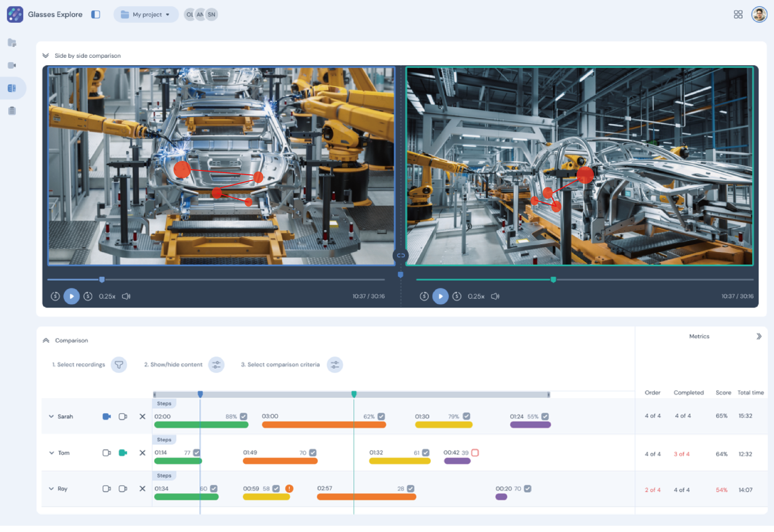Open the side-by-side comparison sidebar icon

pos(12,88)
